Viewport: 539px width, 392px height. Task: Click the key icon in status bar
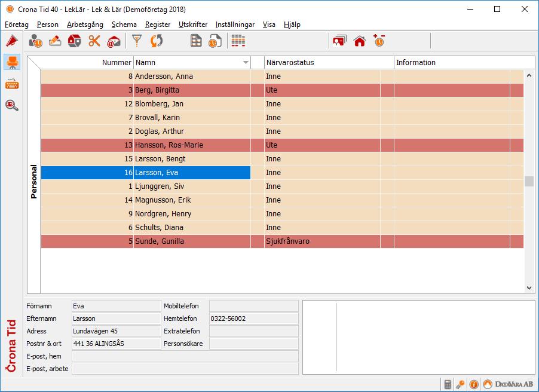point(460,384)
